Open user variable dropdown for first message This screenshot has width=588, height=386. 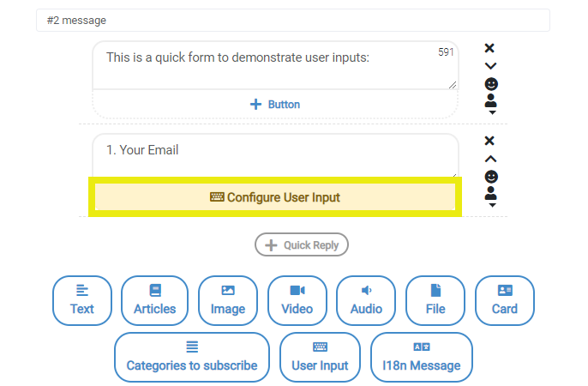491,105
